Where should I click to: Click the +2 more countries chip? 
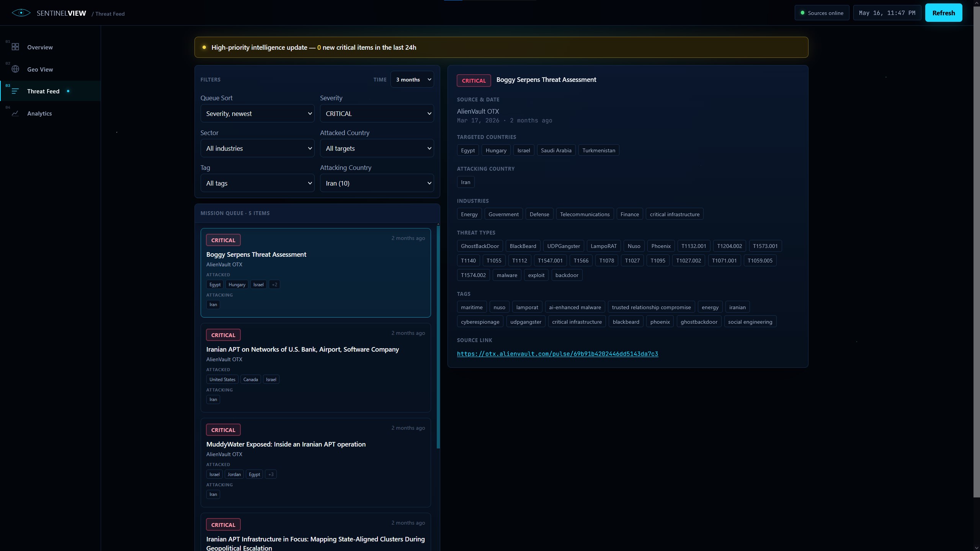[x=274, y=285]
